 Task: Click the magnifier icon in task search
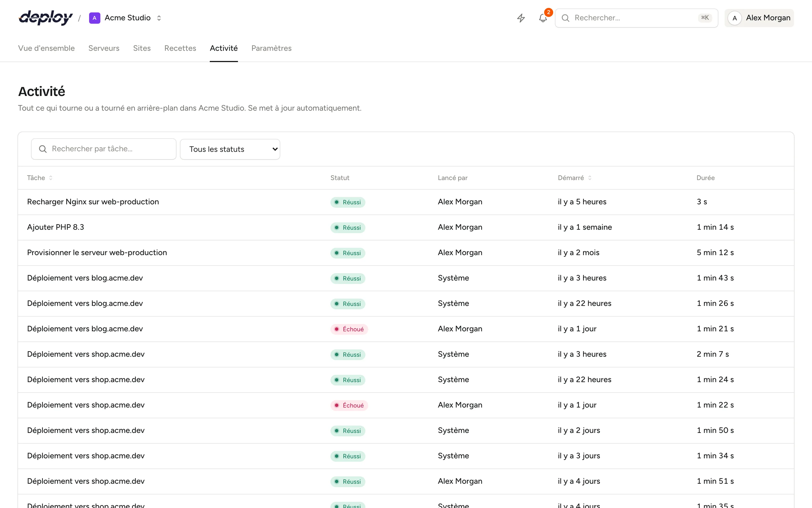tap(43, 149)
